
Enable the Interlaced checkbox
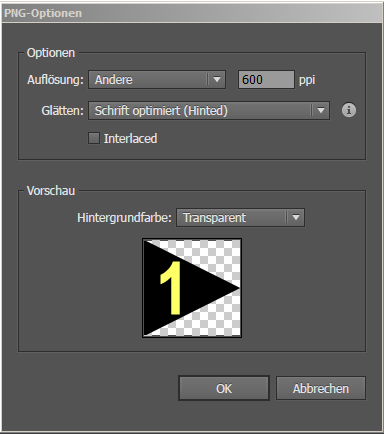[94, 138]
